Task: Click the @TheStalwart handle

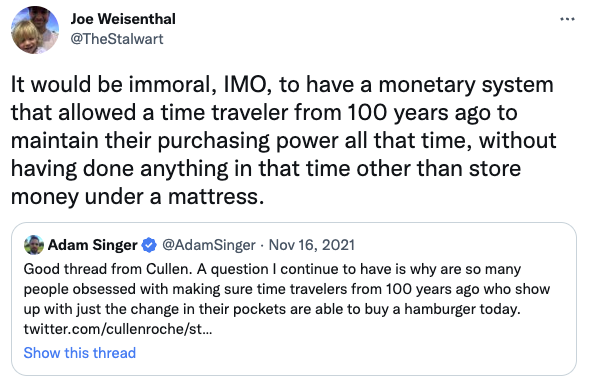Action: (117, 39)
